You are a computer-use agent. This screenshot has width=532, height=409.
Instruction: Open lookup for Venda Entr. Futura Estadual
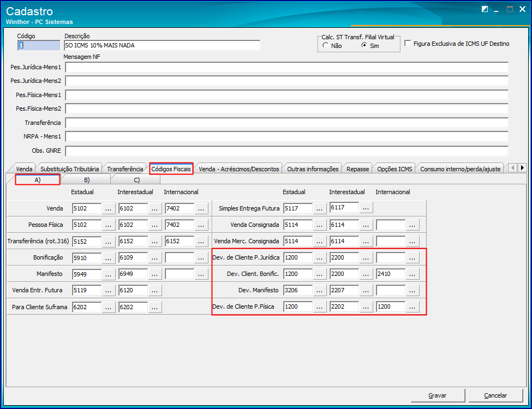pos(108,291)
